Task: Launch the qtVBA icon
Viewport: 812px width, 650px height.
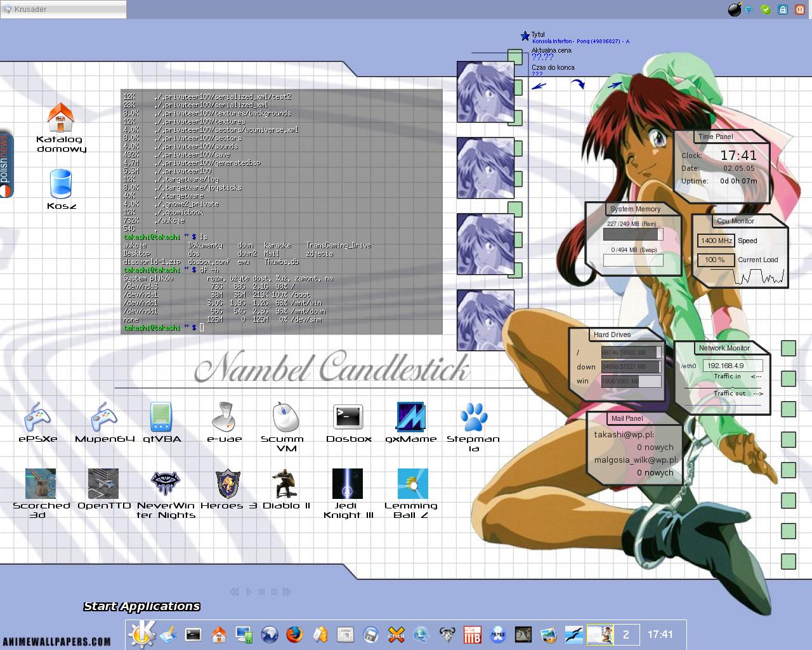Action: (161, 417)
